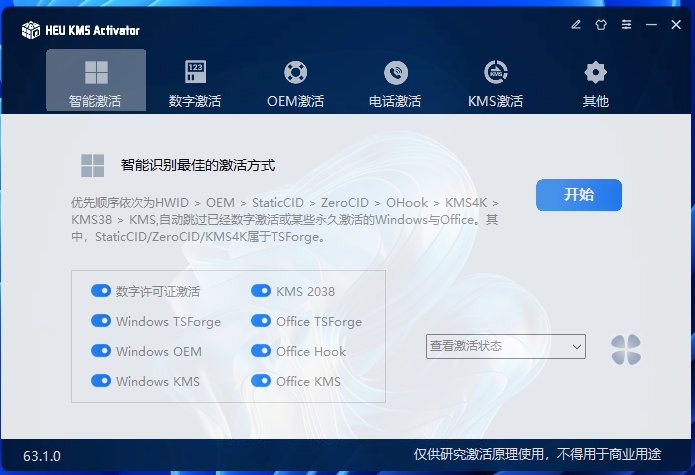695x475 pixels.
Task: Switch to the KMS激活 tab
Action: click(496, 80)
